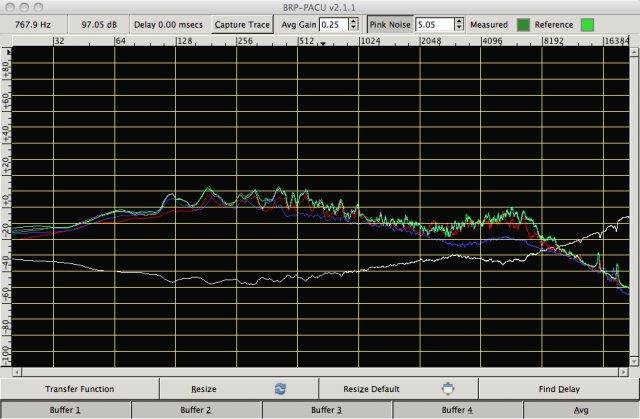Decrease Avg Gain with the down arrow
640x419 pixels.
353,27
